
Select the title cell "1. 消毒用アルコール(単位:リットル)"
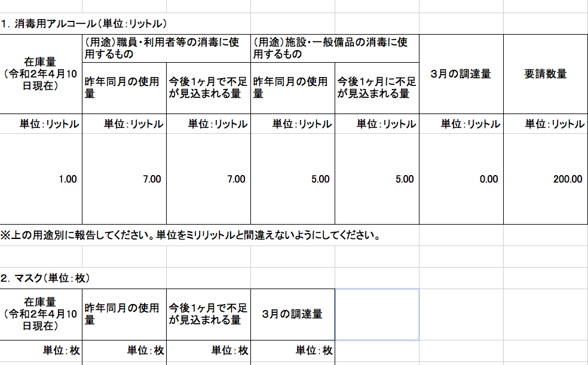[84, 24]
